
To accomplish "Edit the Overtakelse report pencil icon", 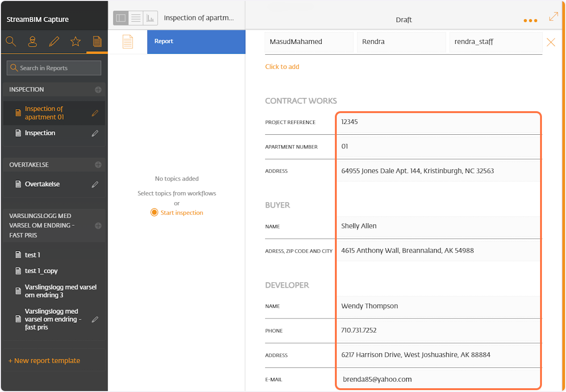I will pyautogui.click(x=95, y=184).
